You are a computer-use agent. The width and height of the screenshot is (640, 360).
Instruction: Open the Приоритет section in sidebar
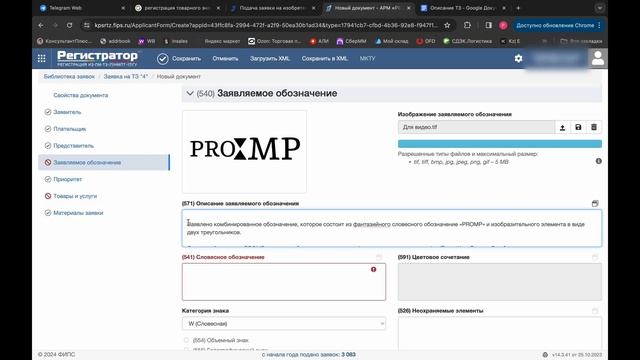[x=67, y=179]
